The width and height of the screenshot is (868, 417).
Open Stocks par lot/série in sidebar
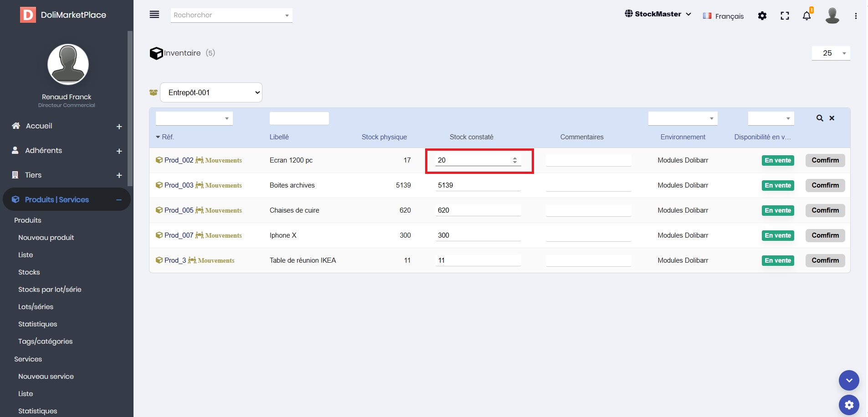(x=50, y=290)
